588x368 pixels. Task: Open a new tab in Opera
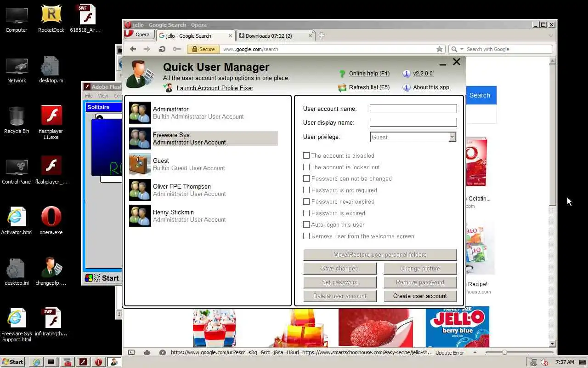point(322,35)
